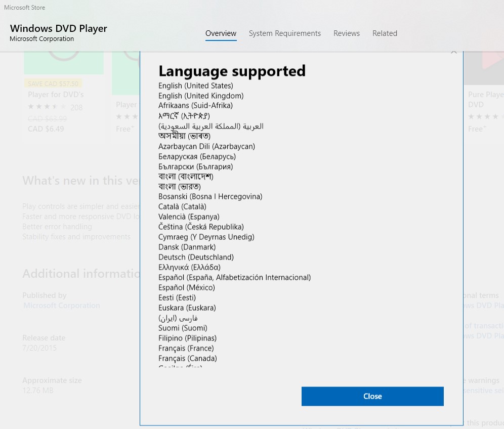
Task: Click the dialog X close icon
Action: [x=453, y=52]
